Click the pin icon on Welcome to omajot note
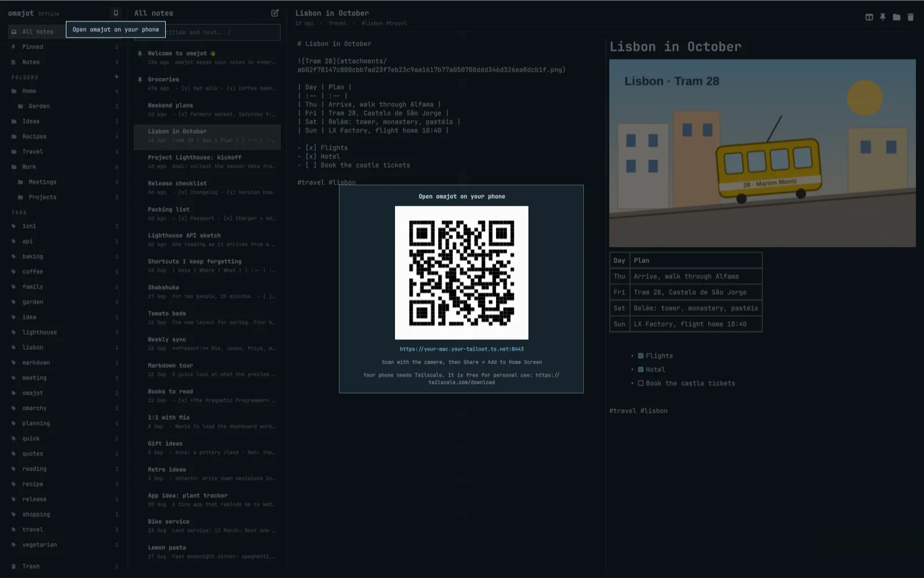Screen dimensions: 924x578 point(140,53)
